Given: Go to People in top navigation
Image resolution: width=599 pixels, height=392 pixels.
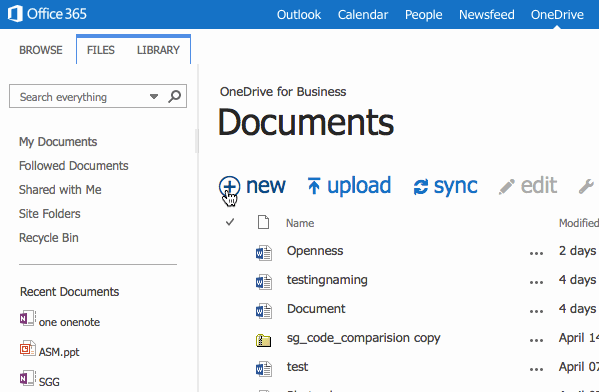Looking at the screenshot, I should (x=424, y=15).
